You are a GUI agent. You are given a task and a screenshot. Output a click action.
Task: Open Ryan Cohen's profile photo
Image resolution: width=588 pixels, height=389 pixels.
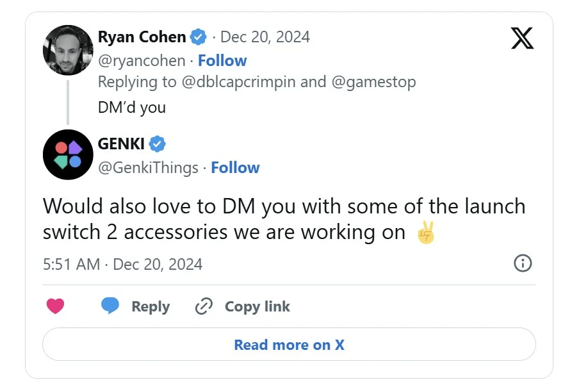click(68, 50)
